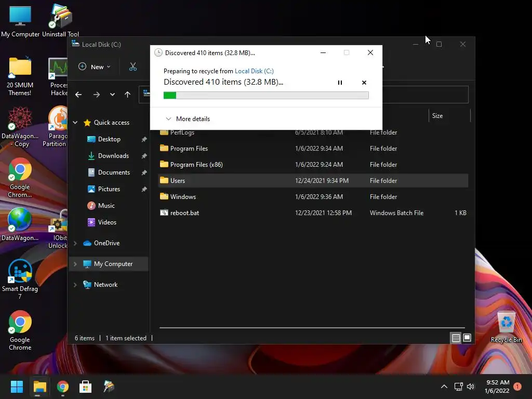Cancel the recycle operation with the X
The width and height of the screenshot is (532, 399).
click(364, 83)
